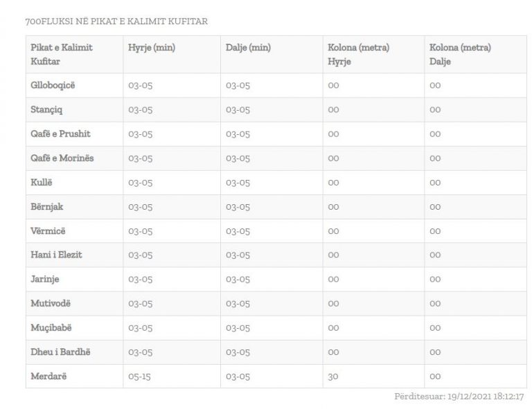Click the Vërmicë row label
The height and width of the screenshot is (409, 532).
point(48,230)
